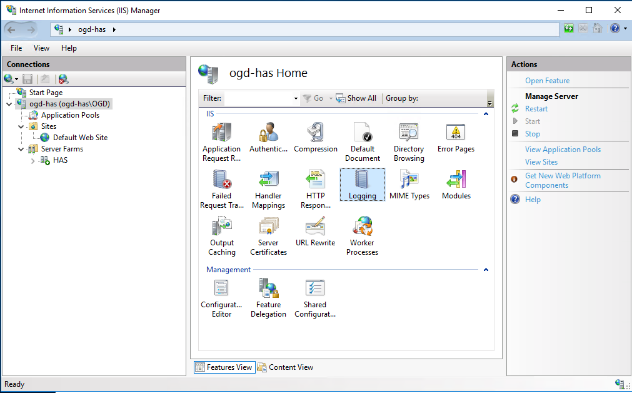Select Default Web Site in tree
Viewport: 632px width, 393px height.
[80, 137]
